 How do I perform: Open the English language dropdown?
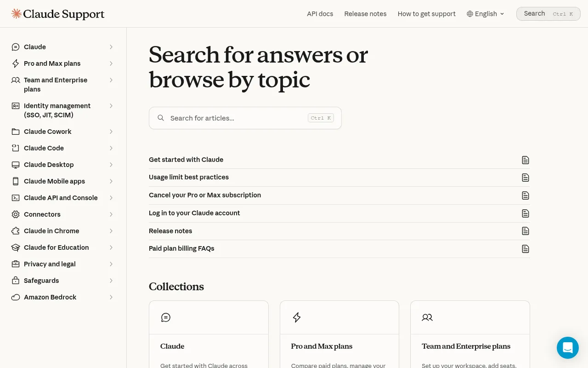486,14
